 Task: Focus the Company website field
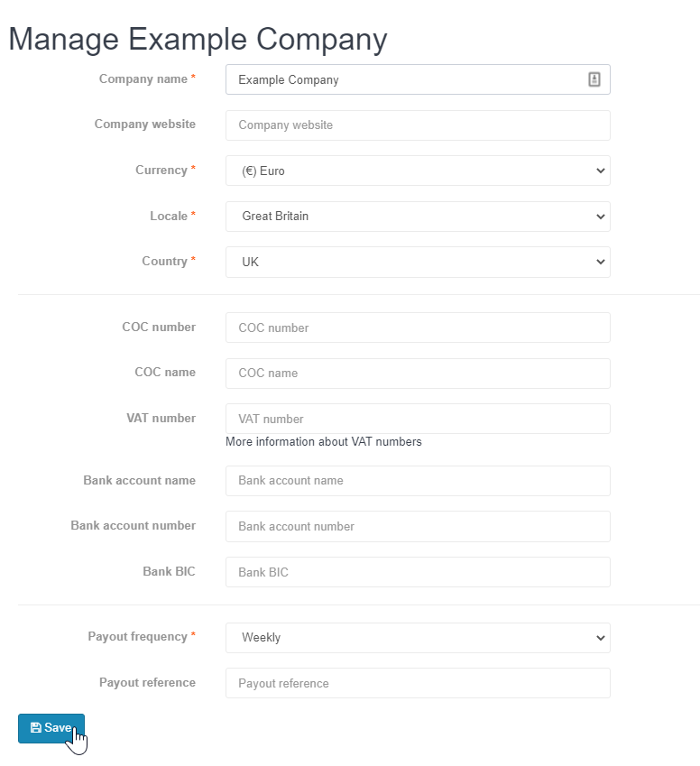point(418,125)
